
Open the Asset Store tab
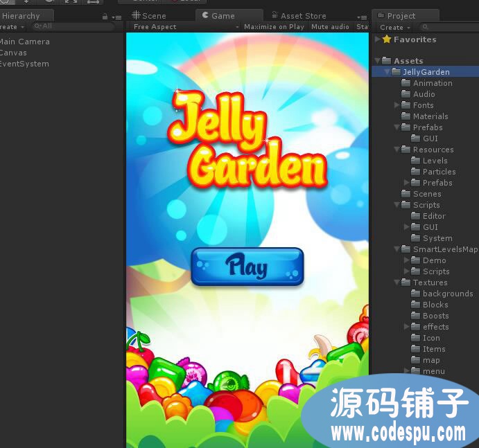tap(299, 15)
